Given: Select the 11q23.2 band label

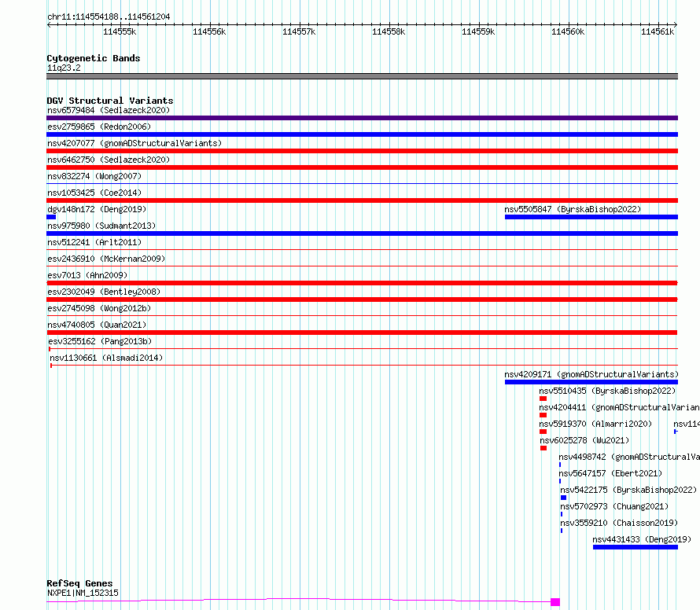Looking at the screenshot, I should 64,68.
